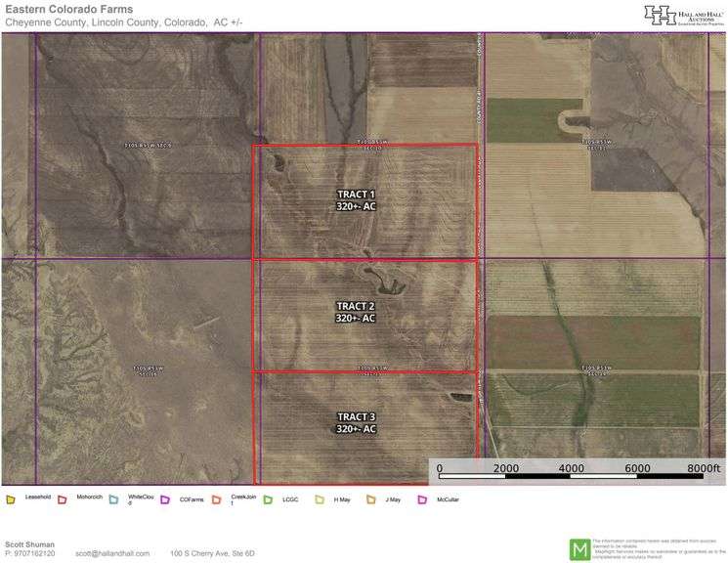This screenshot has width=728, height=563.
Task: Click the green MapRight M logo
Action: click(x=579, y=547)
